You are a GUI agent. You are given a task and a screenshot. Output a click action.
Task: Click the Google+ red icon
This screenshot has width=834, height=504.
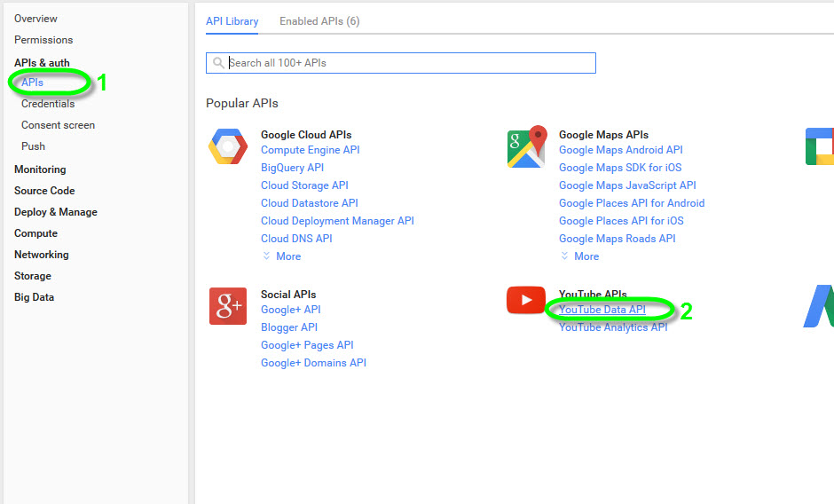(228, 305)
